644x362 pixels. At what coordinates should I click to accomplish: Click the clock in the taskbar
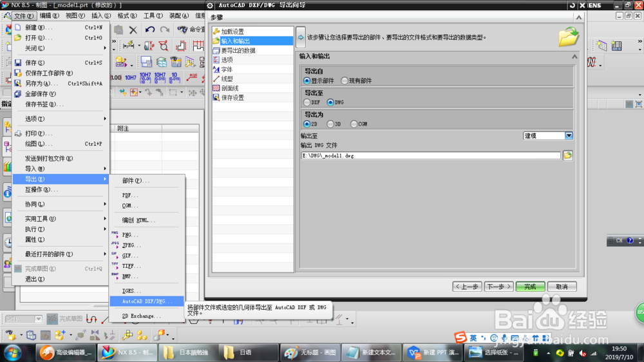click(x=618, y=353)
